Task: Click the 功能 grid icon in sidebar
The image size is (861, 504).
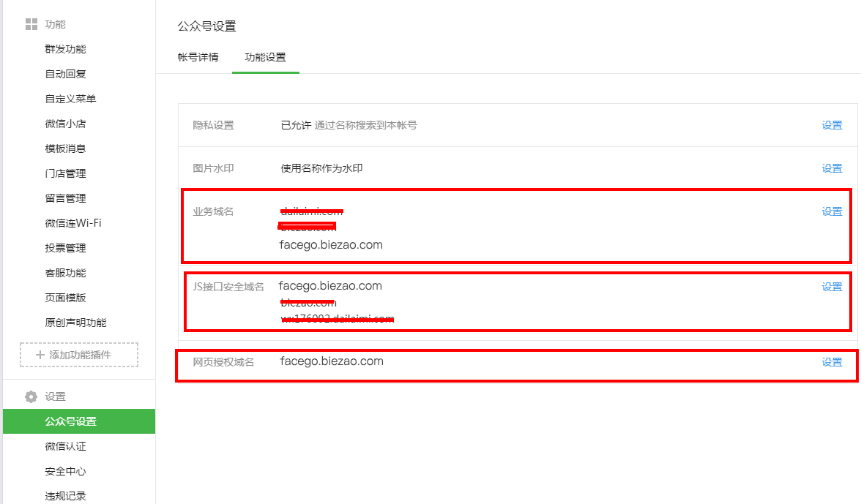Action: click(x=31, y=24)
